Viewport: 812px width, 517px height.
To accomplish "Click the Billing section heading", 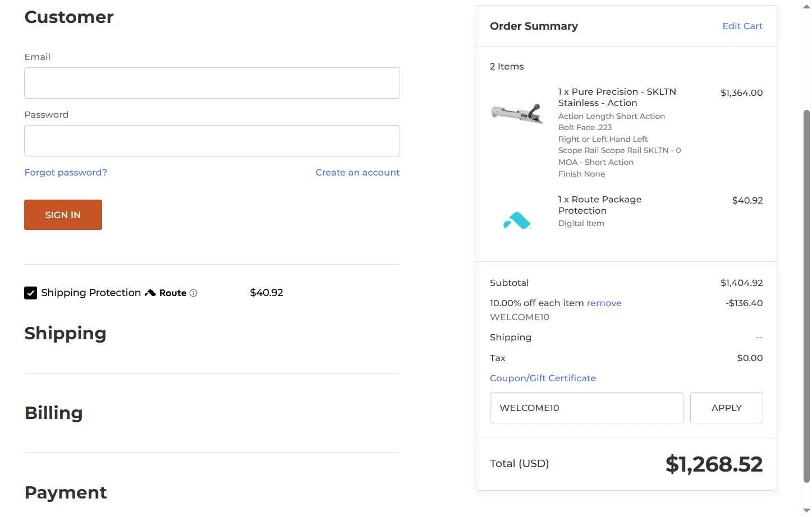I will tap(53, 413).
